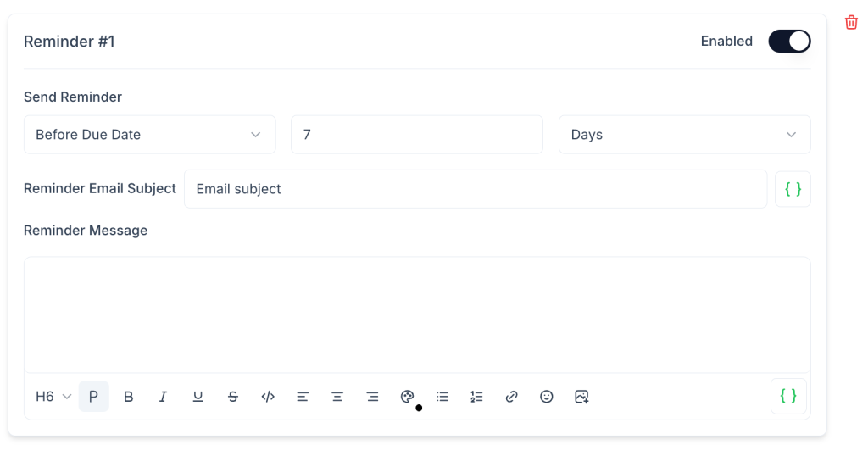The height and width of the screenshot is (456, 868).
Task: Apply underline formatting
Action: pos(198,397)
